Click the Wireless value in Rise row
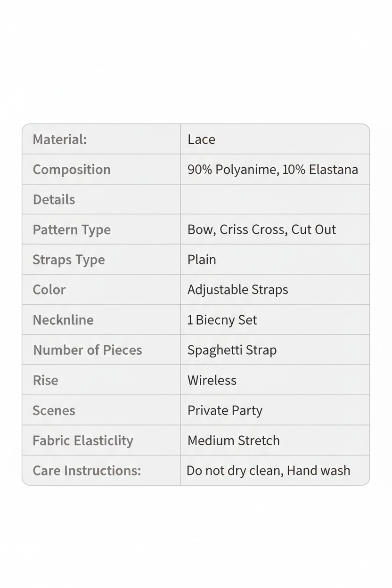 coord(212,380)
